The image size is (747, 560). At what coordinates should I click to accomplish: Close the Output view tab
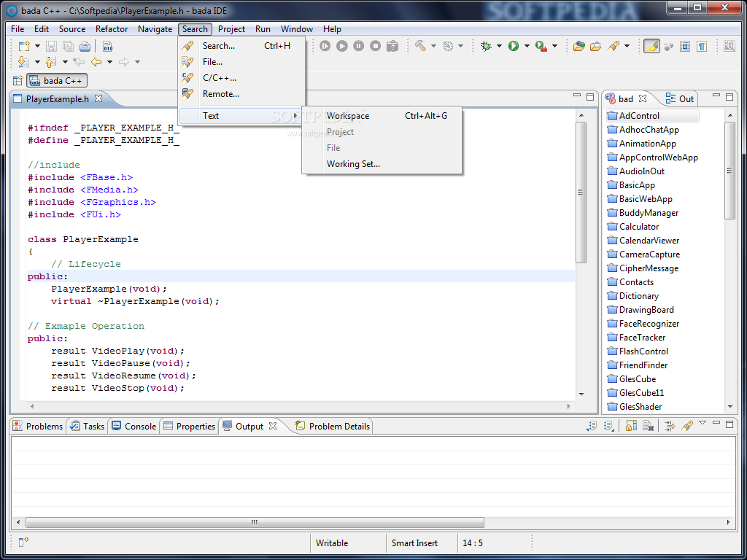click(273, 426)
